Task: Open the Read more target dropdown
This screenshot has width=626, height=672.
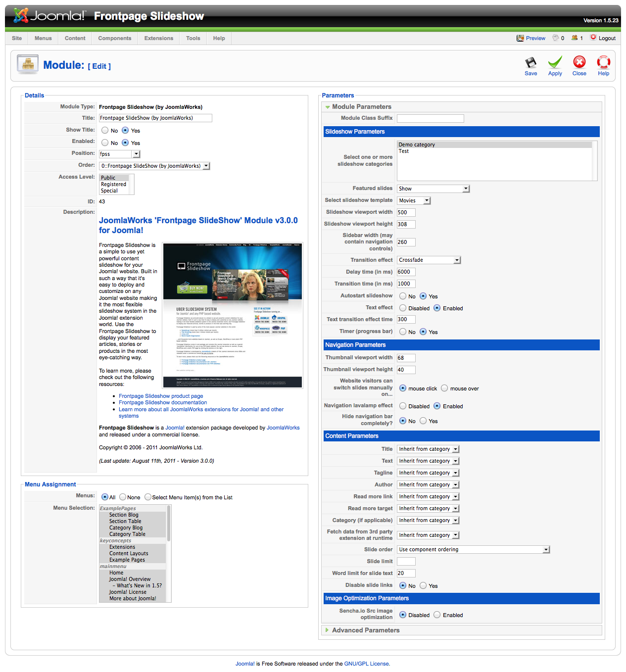Action: click(428, 509)
